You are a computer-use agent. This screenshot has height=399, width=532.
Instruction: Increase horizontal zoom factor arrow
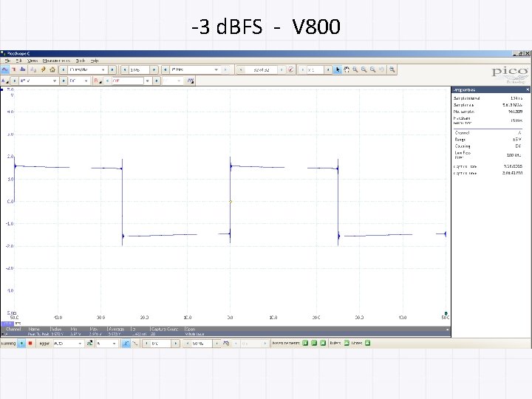pyautogui.click(x=328, y=69)
